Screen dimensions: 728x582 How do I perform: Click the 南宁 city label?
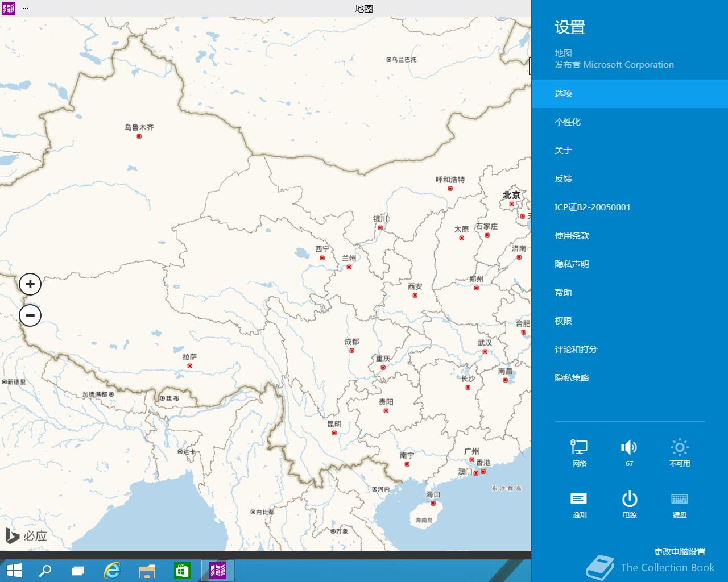pyautogui.click(x=407, y=455)
